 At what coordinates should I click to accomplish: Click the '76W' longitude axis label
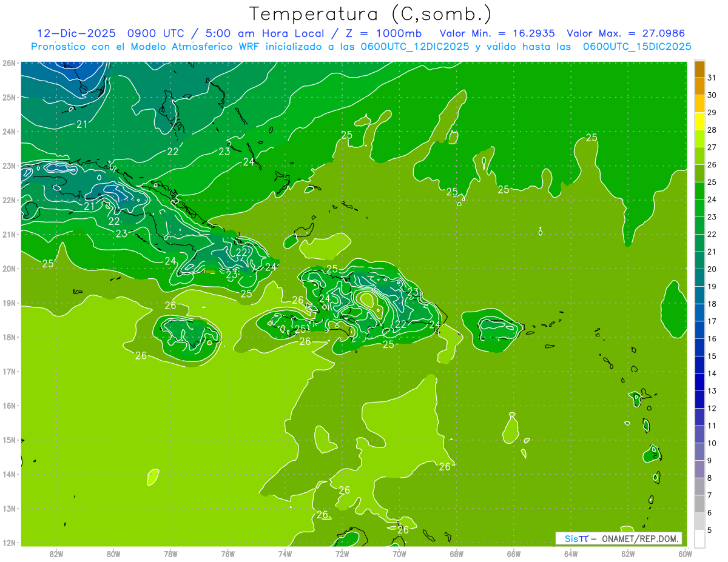[227, 554]
